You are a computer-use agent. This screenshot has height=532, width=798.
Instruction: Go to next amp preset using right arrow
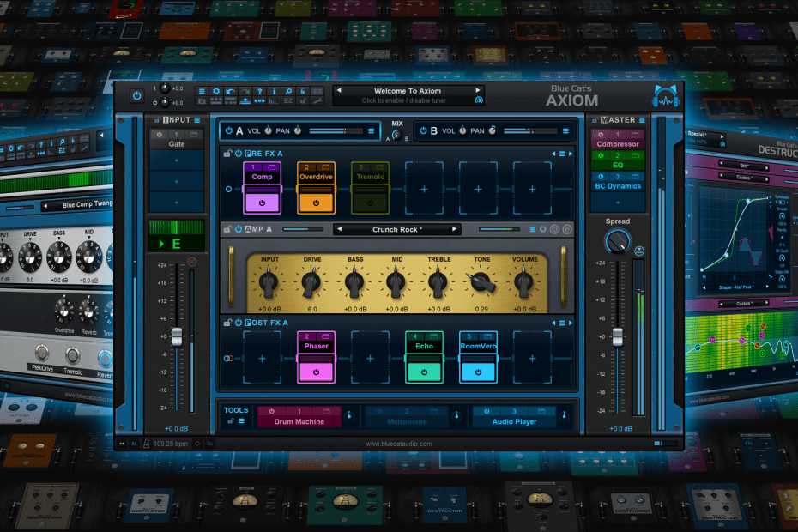coord(455,229)
